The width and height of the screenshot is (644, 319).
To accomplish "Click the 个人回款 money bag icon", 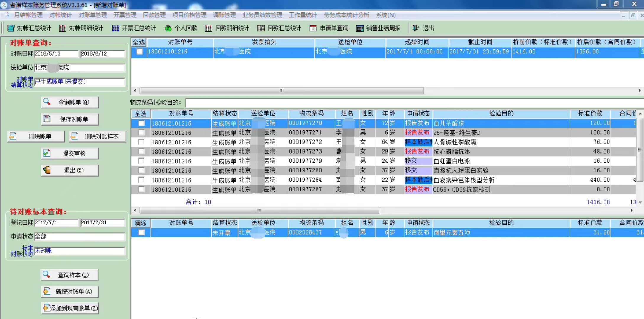I will tap(168, 28).
